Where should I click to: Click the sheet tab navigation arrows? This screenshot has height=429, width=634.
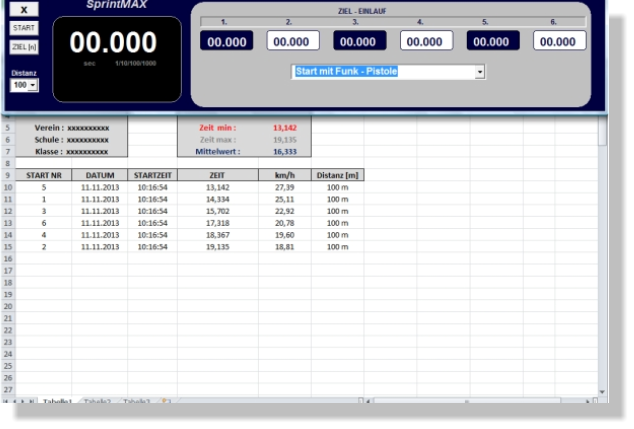coord(20,402)
